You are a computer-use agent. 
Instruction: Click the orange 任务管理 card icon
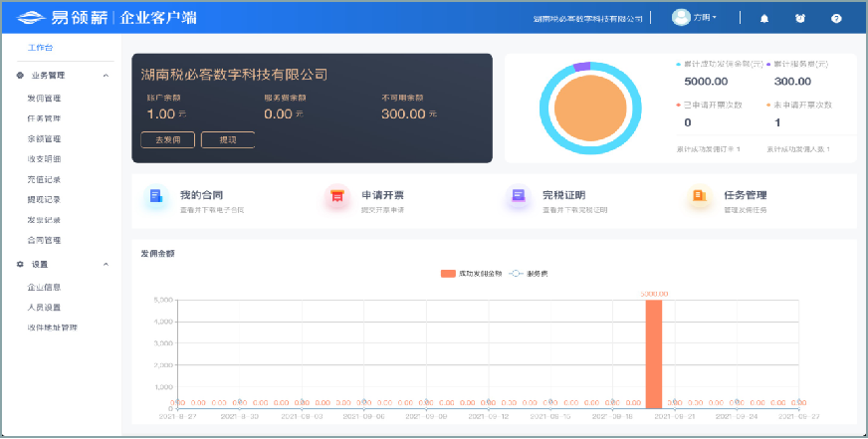[x=700, y=196]
